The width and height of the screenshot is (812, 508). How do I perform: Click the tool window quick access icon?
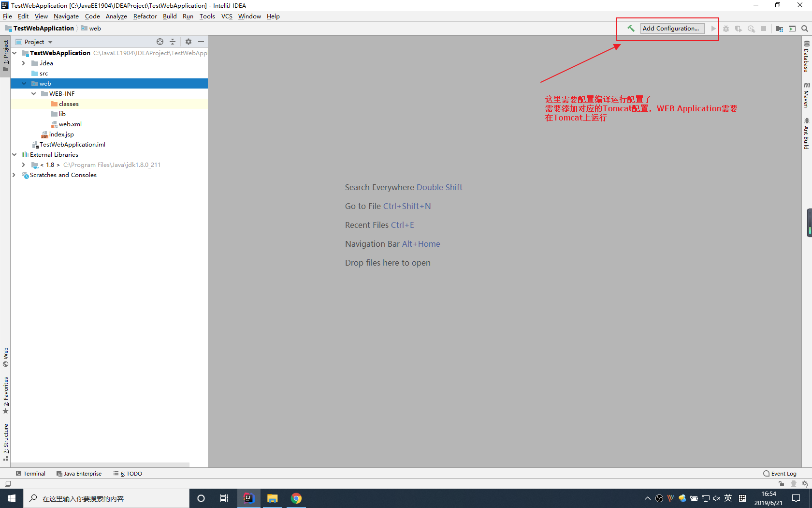coord(7,484)
